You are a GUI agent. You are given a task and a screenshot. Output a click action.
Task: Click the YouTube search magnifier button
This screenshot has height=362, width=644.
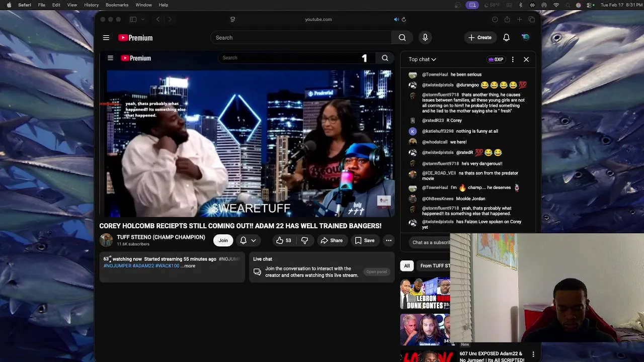(402, 38)
